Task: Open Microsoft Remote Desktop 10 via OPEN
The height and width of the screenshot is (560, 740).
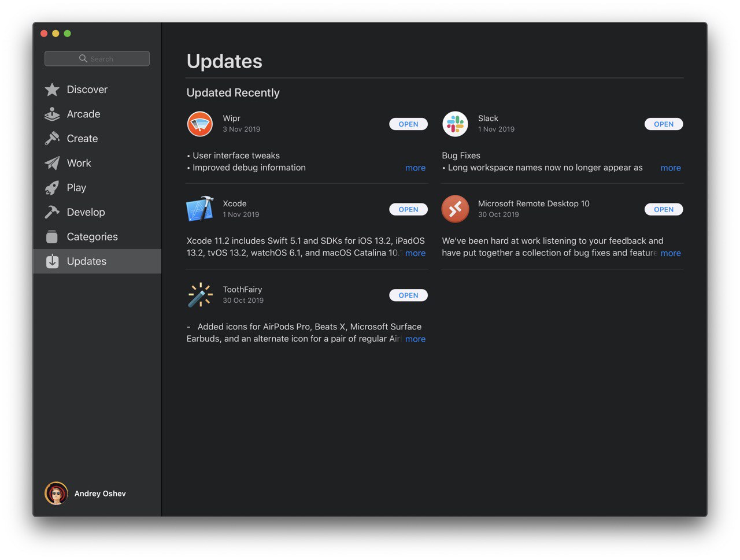Action: (664, 210)
